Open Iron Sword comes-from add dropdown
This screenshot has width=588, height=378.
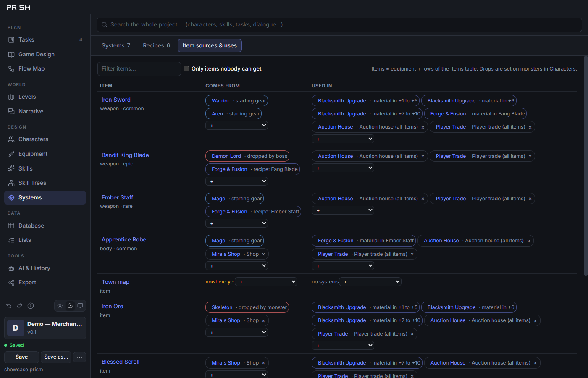point(236,126)
